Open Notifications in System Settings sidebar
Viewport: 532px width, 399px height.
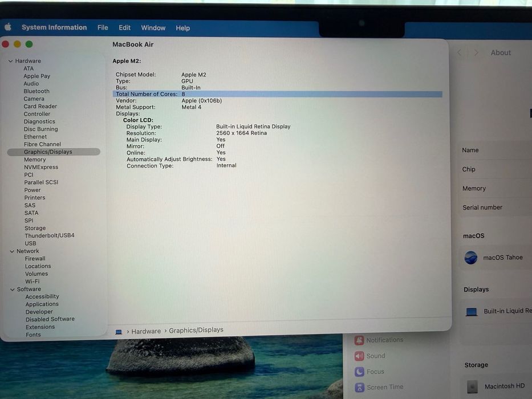click(379, 340)
